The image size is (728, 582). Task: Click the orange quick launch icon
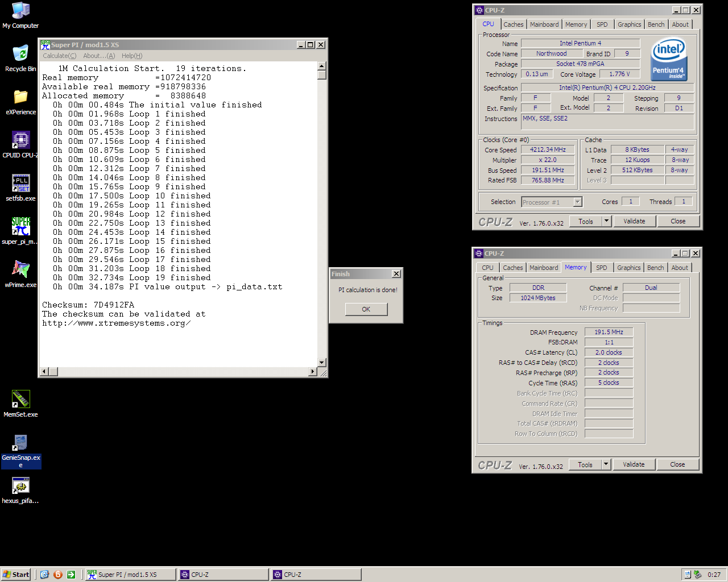tap(57, 575)
